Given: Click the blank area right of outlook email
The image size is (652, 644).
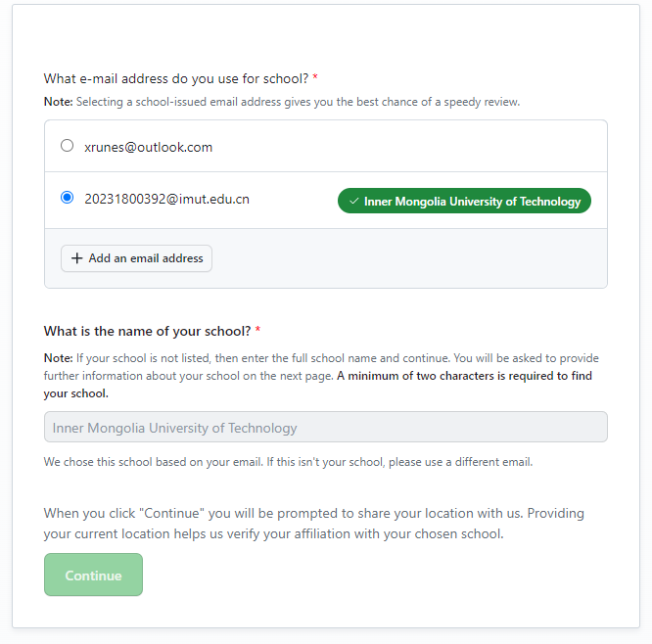Looking at the screenshot, I should pos(407,147).
